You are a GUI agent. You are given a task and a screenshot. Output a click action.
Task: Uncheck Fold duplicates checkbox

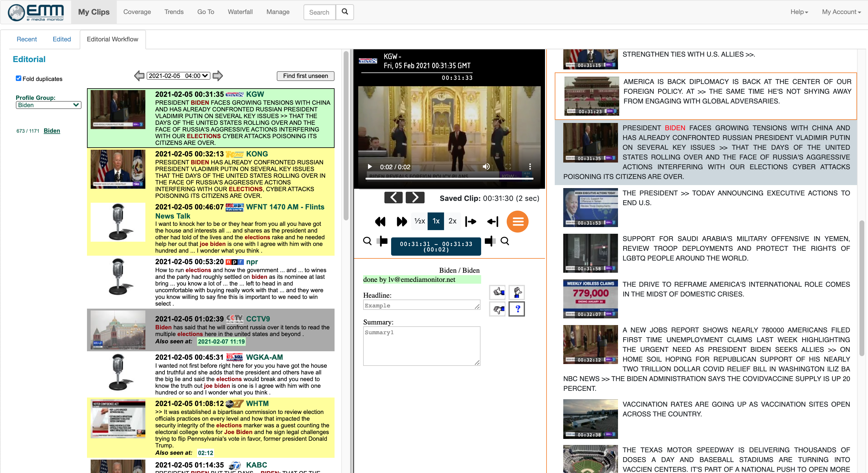click(x=19, y=78)
